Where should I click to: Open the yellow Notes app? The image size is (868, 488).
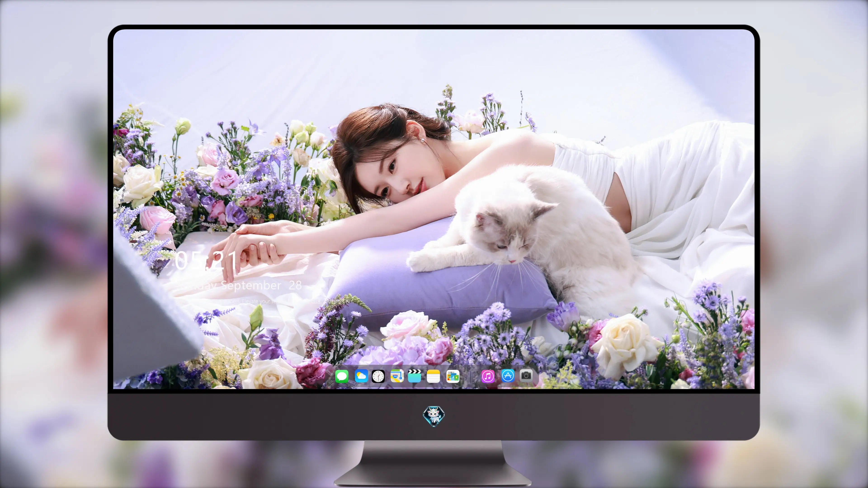(433, 376)
